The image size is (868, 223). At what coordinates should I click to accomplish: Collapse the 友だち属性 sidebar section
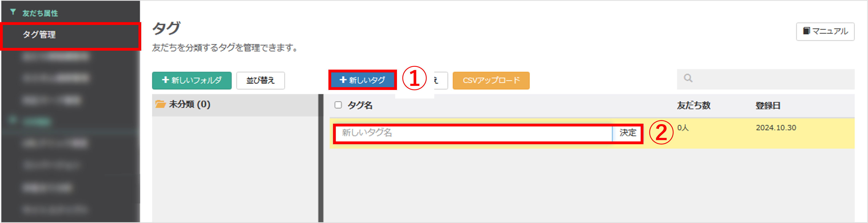click(40, 13)
